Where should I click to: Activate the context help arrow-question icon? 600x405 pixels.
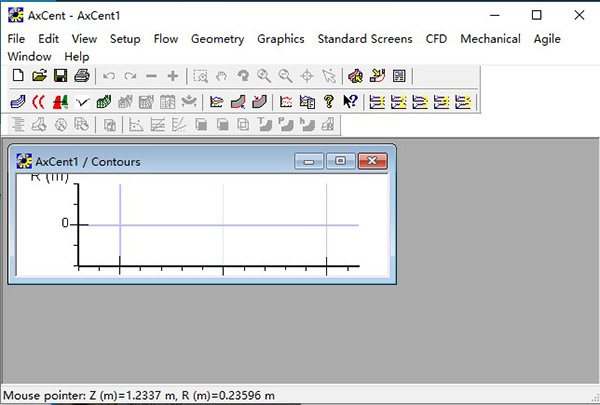pyautogui.click(x=350, y=101)
